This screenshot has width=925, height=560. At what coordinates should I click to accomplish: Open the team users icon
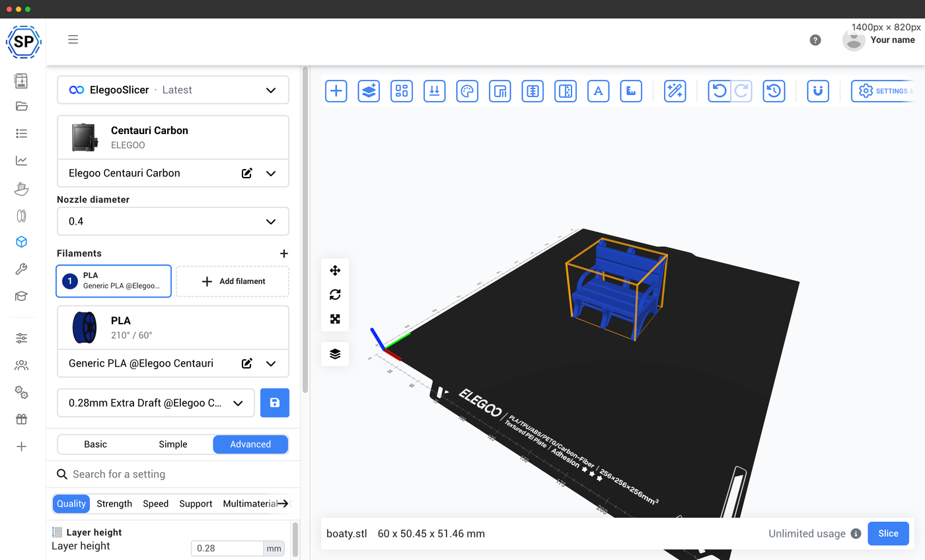coord(22,365)
